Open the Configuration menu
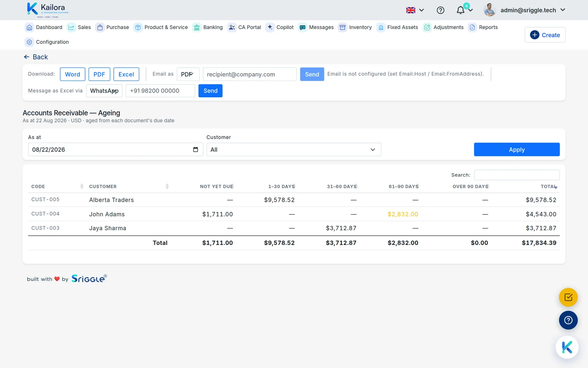Viewport: 588px width, 368px height. pyautogui.click(x=47, y=42)
